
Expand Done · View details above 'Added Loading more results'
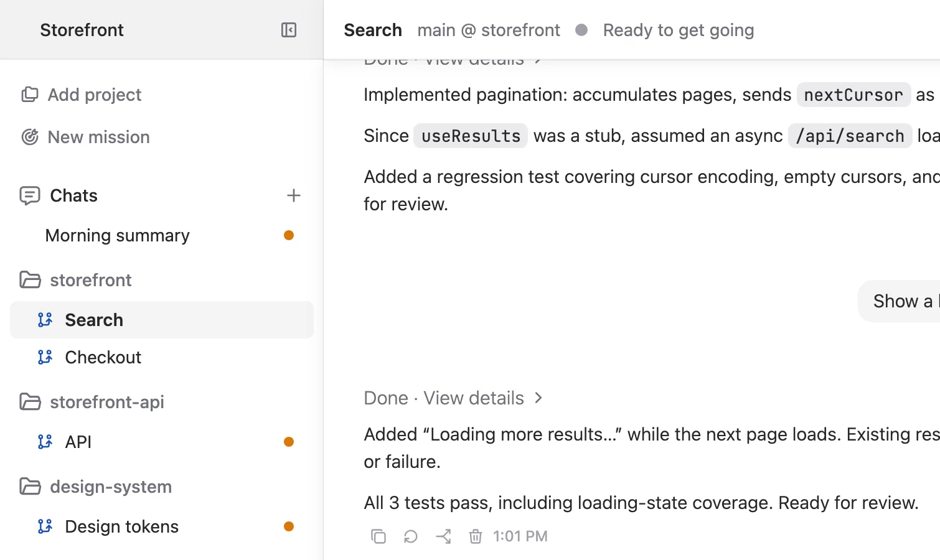tap(454, 398)
